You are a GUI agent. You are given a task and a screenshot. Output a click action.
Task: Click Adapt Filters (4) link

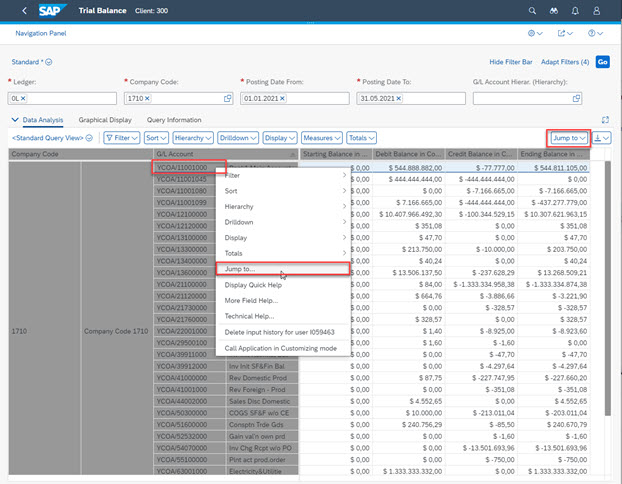(565, 62)
